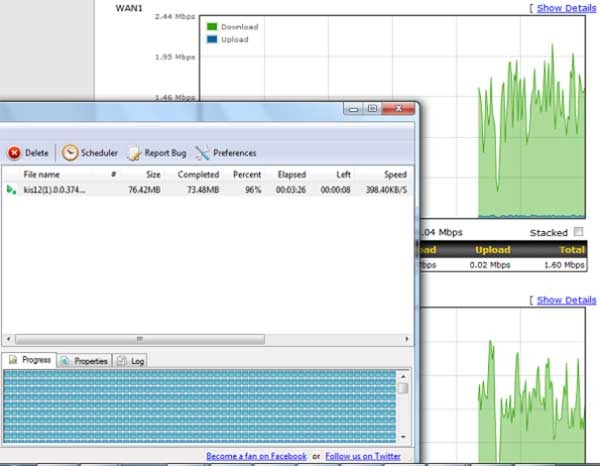
Task: Click the Report Bug toolbar label
Action: 165,153
